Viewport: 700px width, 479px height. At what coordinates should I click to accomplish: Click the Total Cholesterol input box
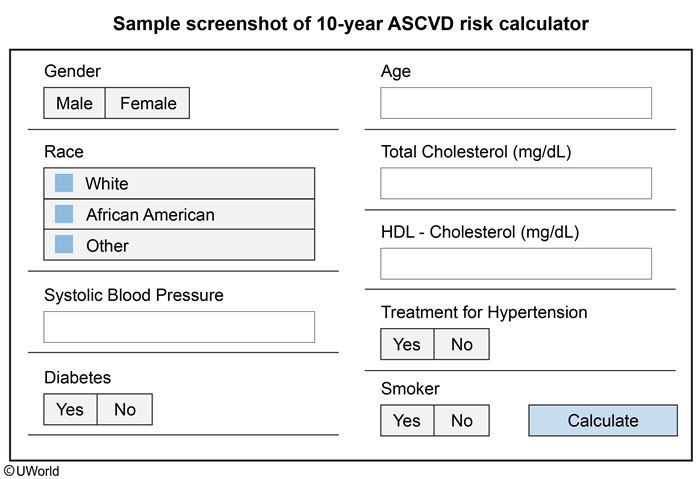[x=516, y=183]
